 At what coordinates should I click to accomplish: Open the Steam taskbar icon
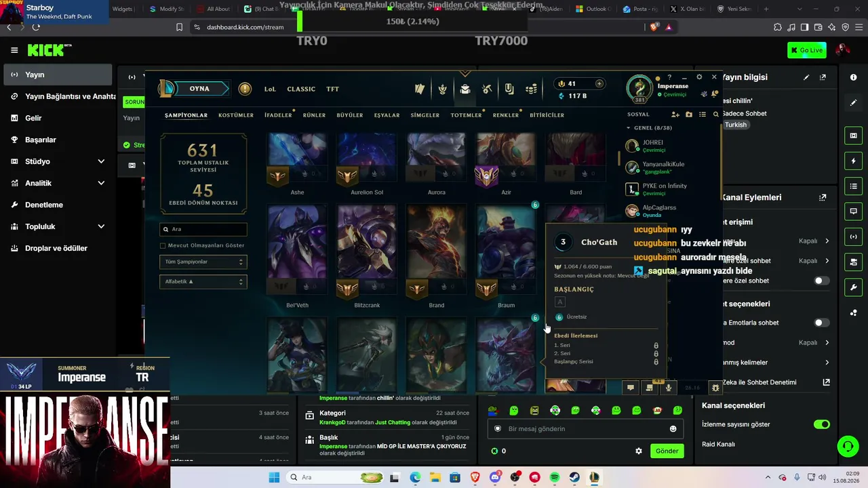click(574, 478)
